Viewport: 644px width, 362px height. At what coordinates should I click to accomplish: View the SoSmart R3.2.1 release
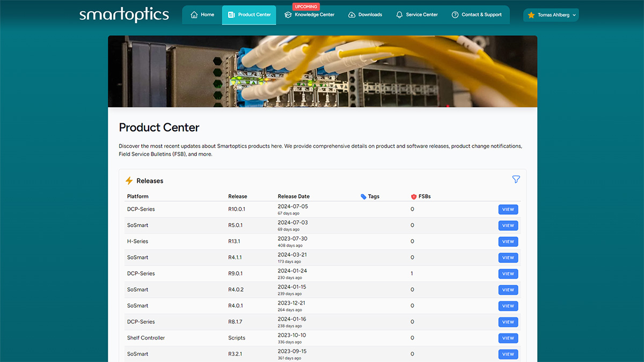(x=508, y=354)
